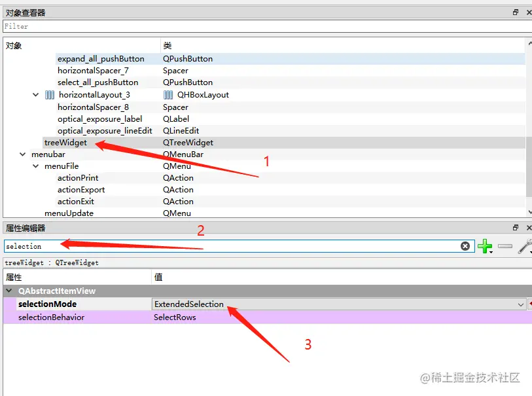Close the Property Editor panel

(529, 228)
